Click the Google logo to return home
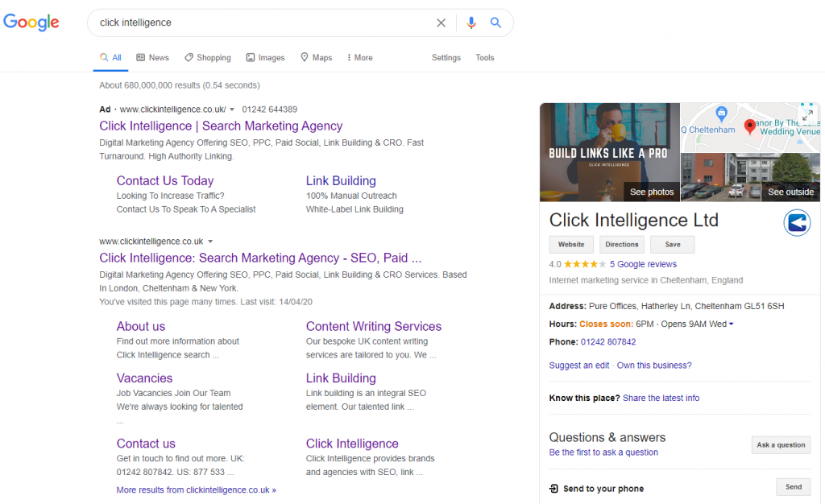Screen dimensions: 825x504 31,22
